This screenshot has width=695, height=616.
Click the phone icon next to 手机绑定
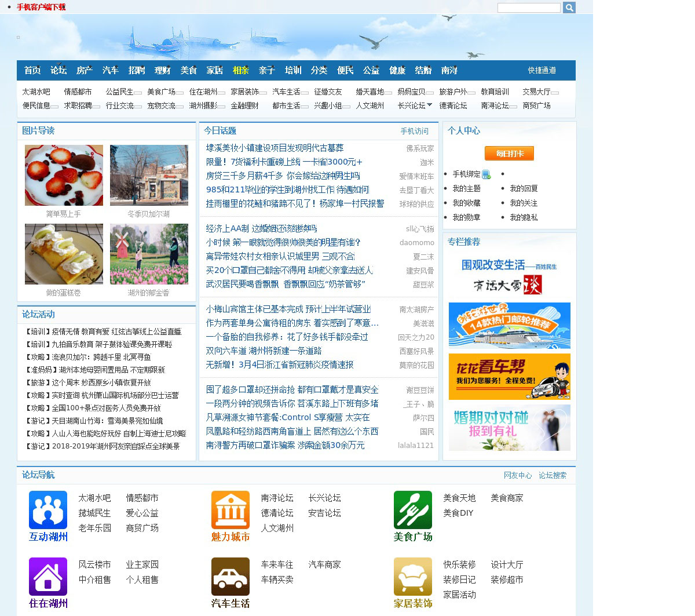(487, 174)
